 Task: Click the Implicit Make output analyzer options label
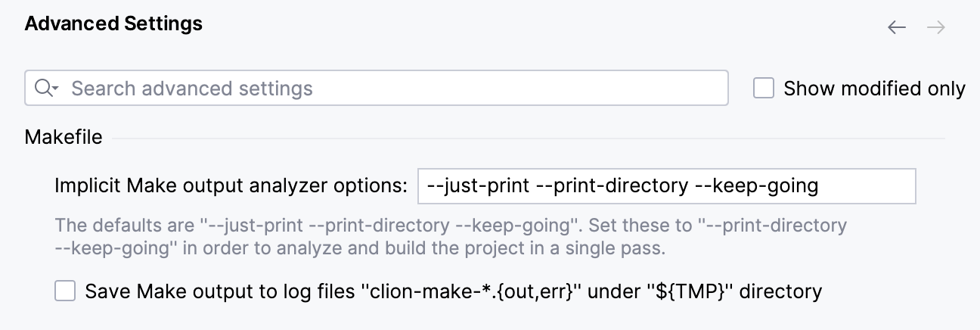[231, 186]
